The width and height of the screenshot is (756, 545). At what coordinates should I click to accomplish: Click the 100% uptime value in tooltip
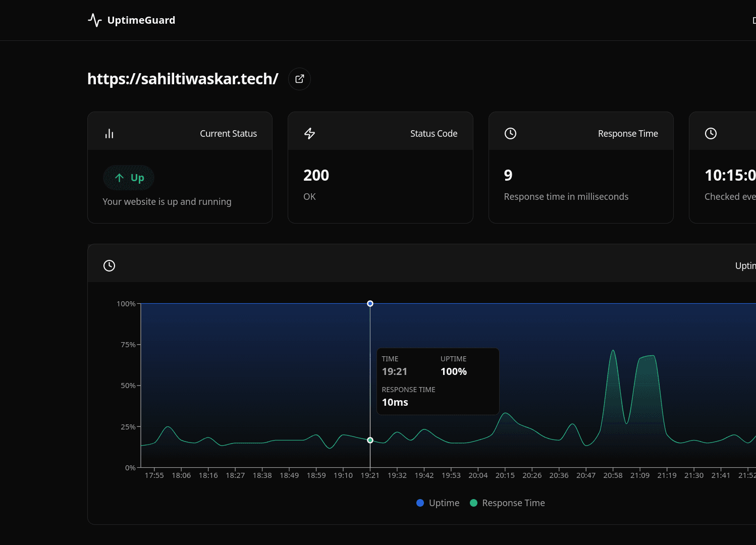pos(454,372)
